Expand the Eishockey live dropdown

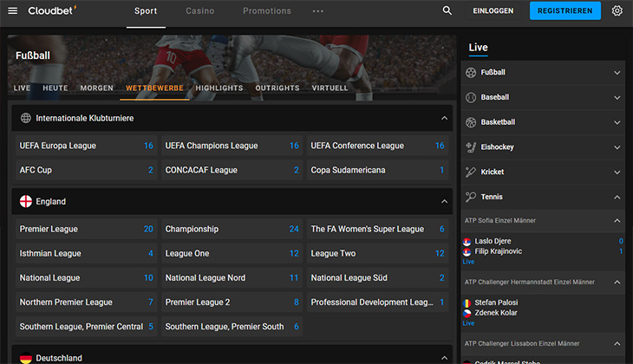coord(617,147)
